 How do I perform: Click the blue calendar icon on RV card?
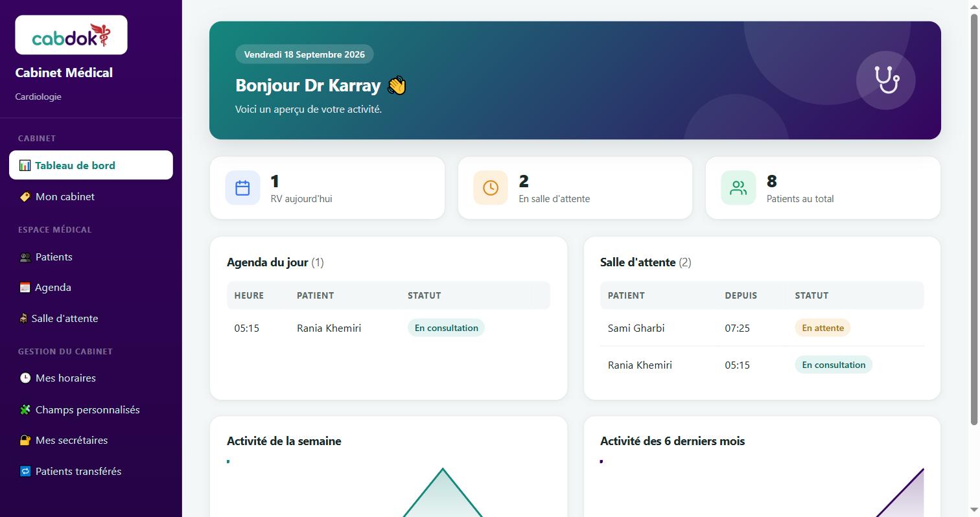point(242,188)
